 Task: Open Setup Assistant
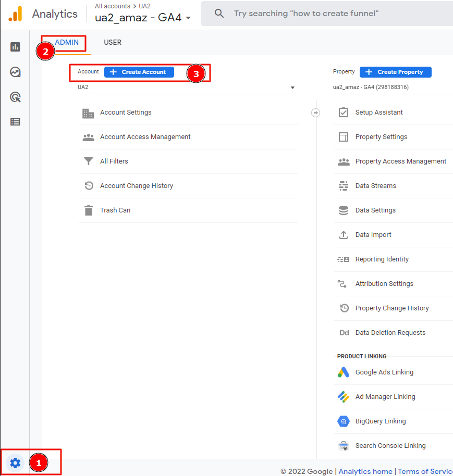click(379, 112)
